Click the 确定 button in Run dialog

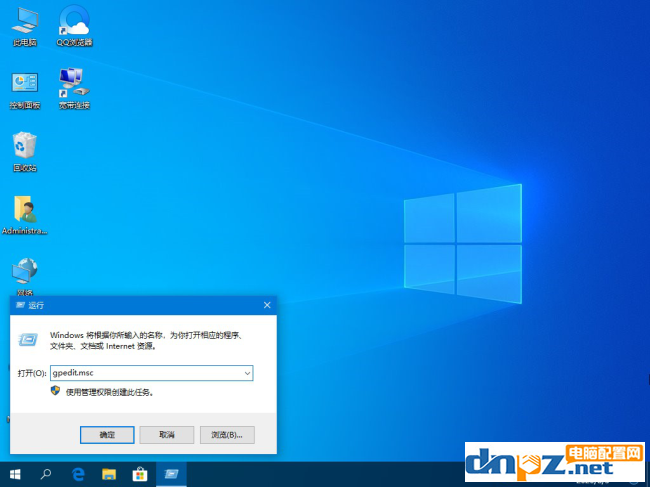point(107,435)
